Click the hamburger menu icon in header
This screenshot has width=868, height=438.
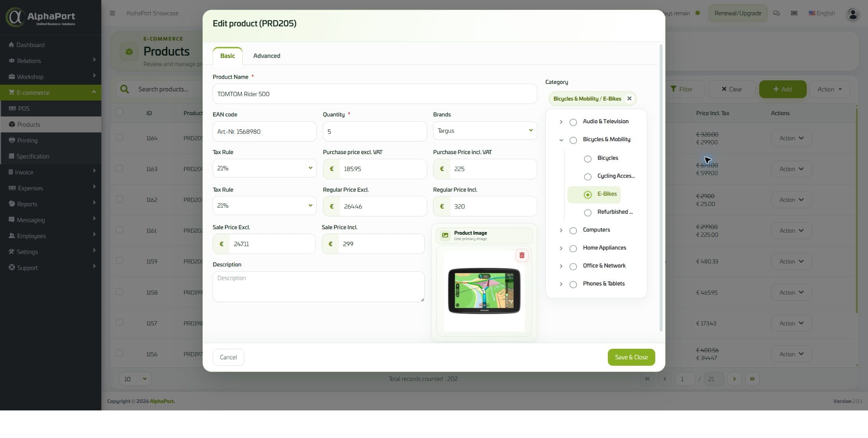pyautogui.click(x=112, y=13)
